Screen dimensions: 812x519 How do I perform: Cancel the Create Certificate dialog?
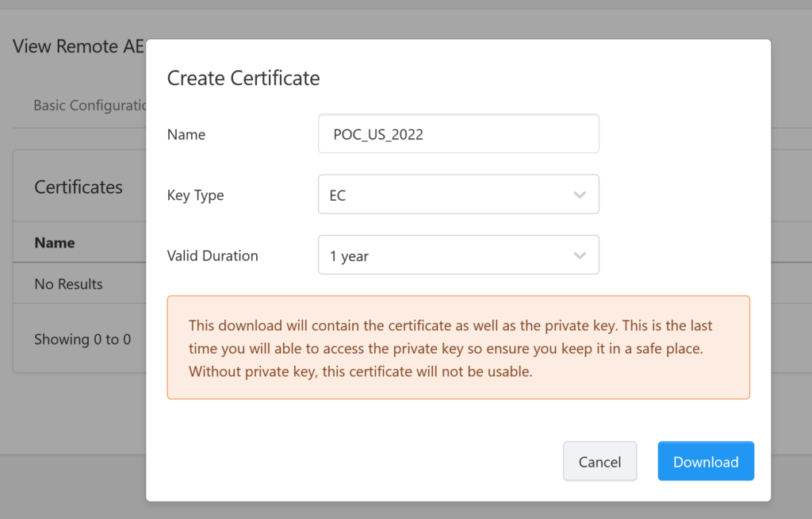pos(599,461)
